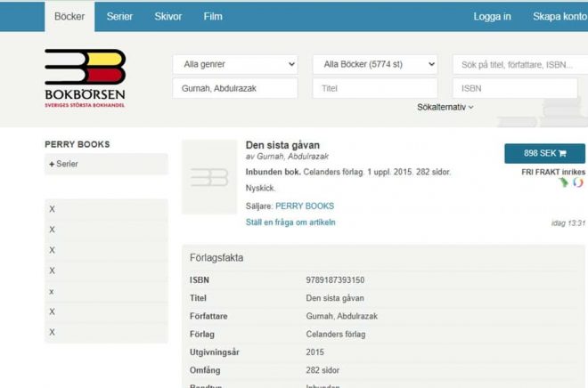The image size is (588, 388).
Task: Open the Den sista gåvan title heading
Action: coord(282,145)
